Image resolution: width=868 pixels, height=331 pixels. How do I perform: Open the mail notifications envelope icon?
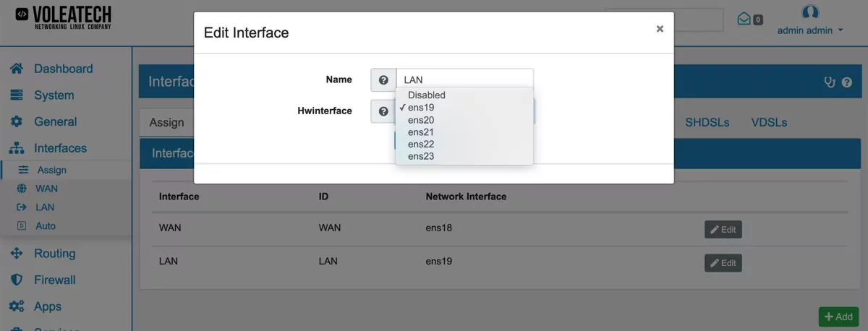(x=744, y=19)
